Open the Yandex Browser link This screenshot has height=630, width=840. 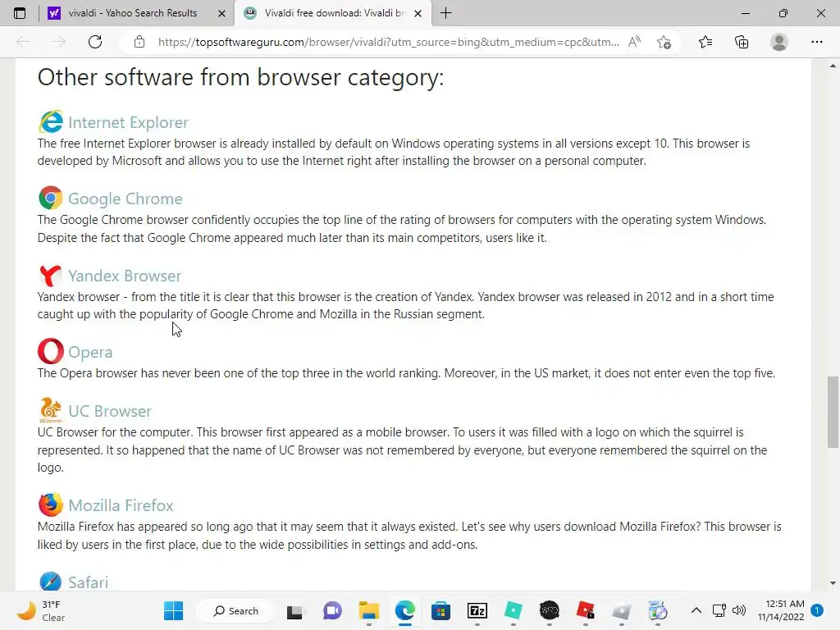point(125,276)
